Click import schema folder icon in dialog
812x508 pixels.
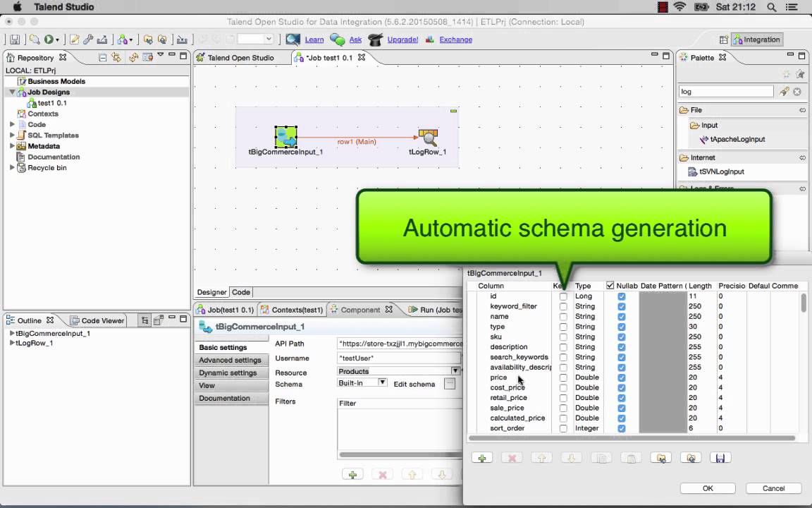coord(660,458)
